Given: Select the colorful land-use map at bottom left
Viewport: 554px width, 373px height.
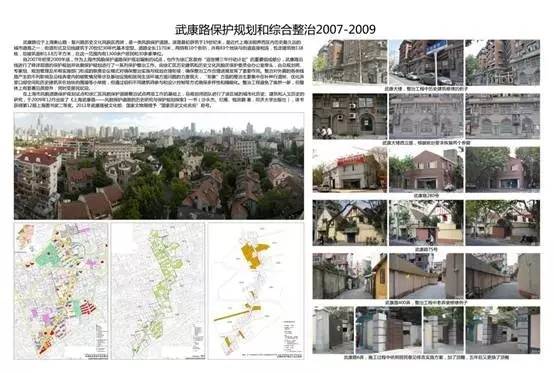Looking at the screenshot, I should tap(61, 291).
